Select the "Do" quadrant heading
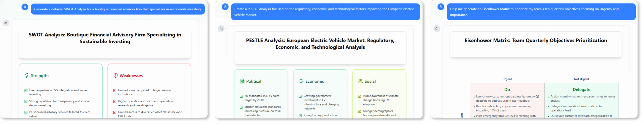 click(507, 90)
